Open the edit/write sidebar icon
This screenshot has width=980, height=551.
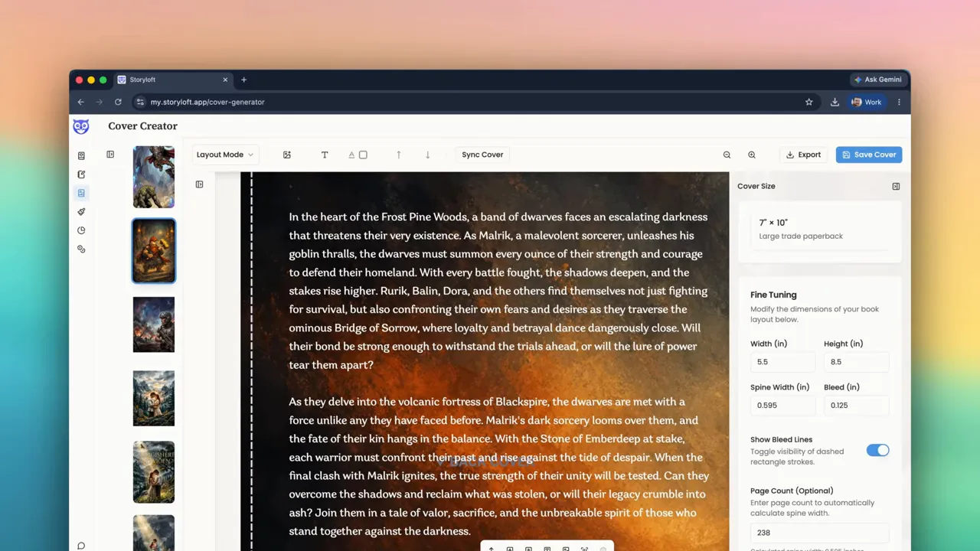81,174
